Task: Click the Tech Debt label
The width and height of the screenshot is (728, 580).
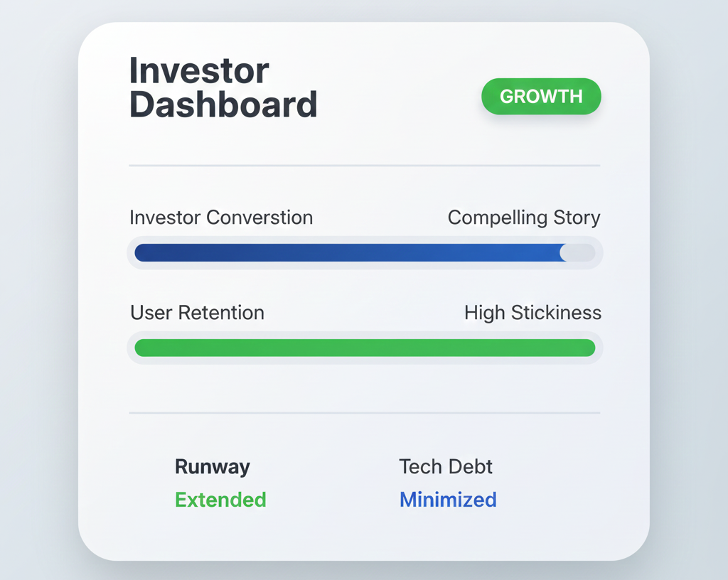Action: coord(446,467)
